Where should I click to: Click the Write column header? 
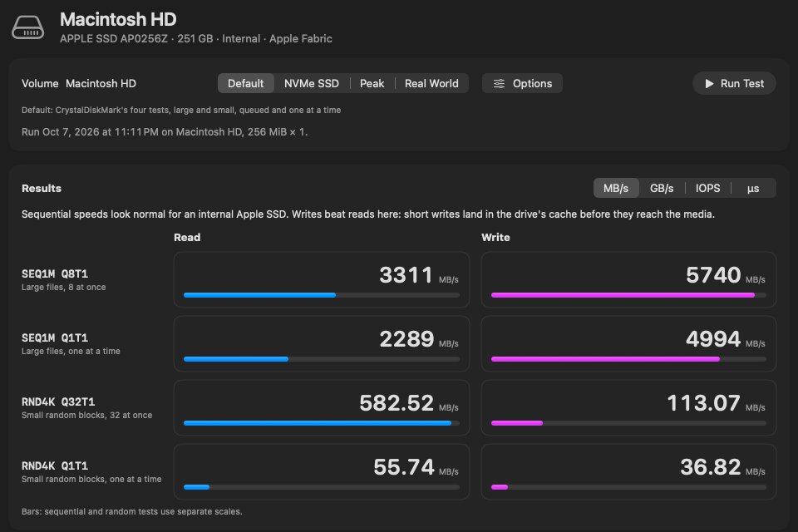click(x=495, y=237)
